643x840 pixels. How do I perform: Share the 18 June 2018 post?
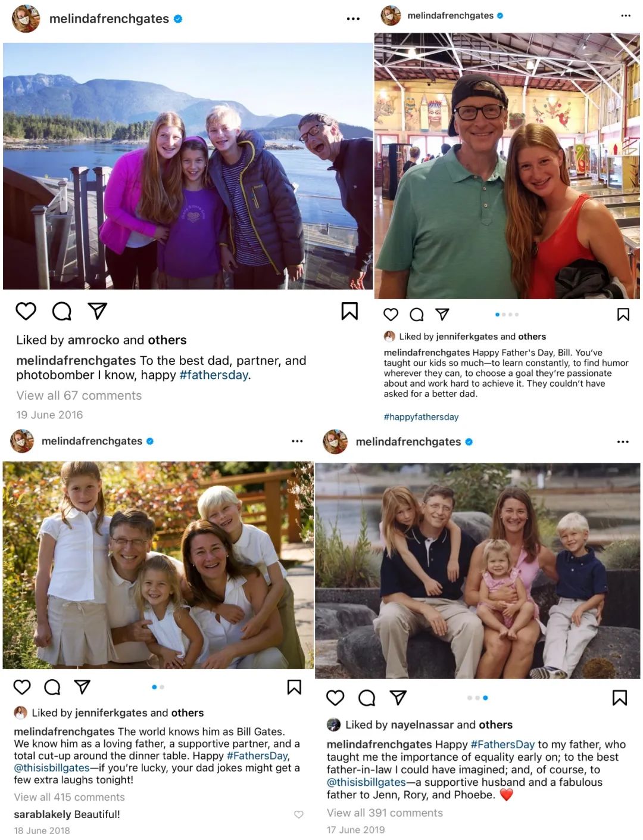tap(82, 687)
